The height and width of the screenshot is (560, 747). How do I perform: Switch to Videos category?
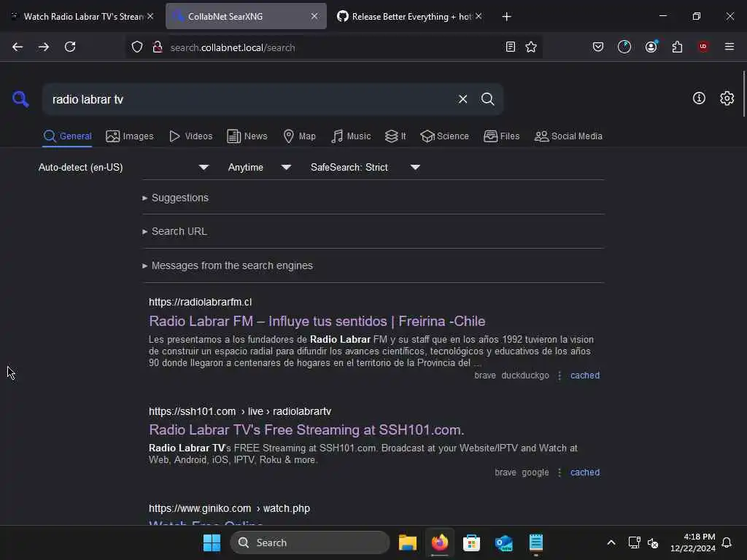click(x=190, y=136)
